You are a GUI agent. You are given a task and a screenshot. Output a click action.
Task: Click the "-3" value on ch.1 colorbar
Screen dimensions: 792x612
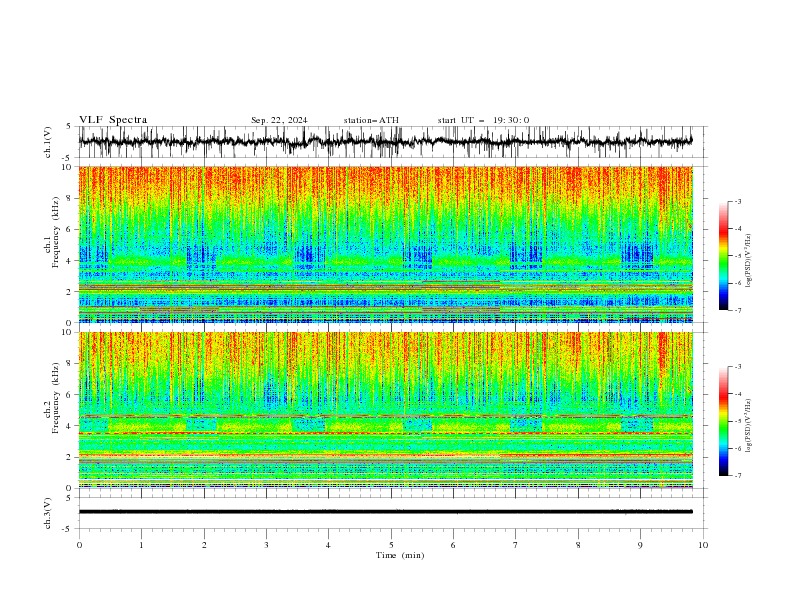[738, 201]
